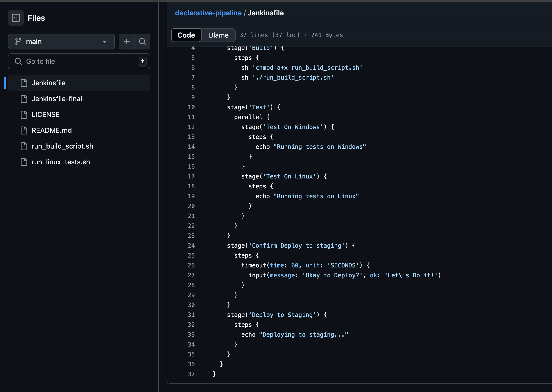Click the file icon beside the selected Jenkinsfile
This screenshot has width=552, height=392.
click(x=24, y=83)
